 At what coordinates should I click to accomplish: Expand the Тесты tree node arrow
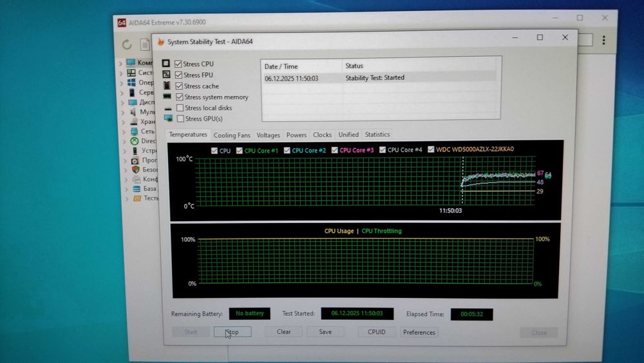126,199
